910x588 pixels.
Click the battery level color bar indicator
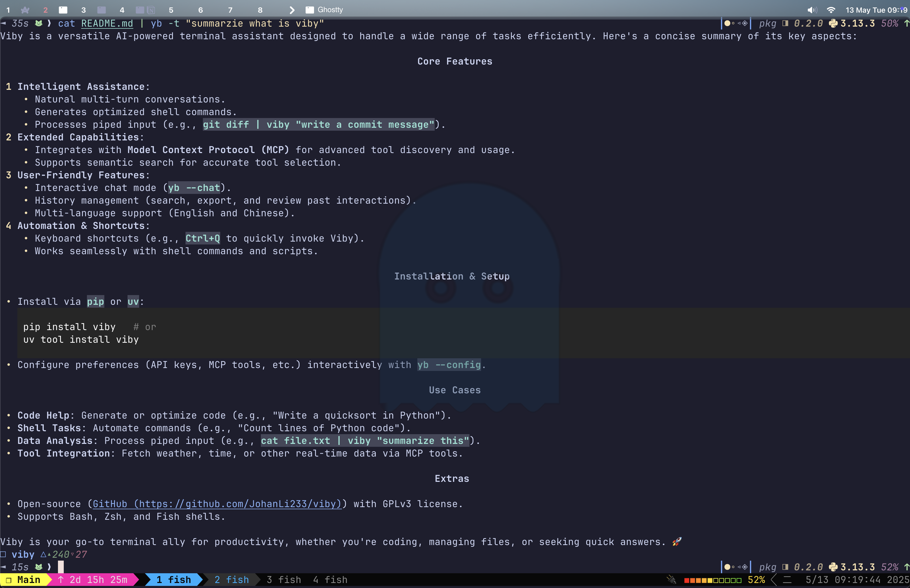pyautogui.click(x=713, y=580)
